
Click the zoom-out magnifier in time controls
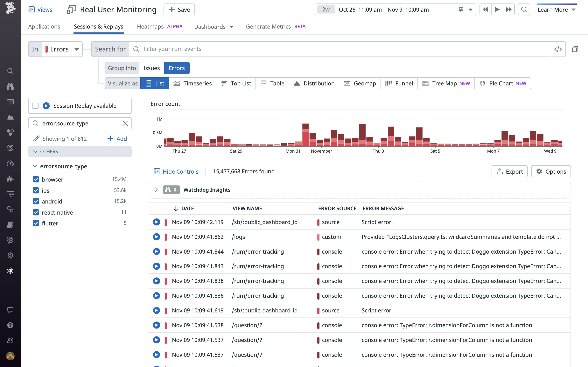[524, 10]
